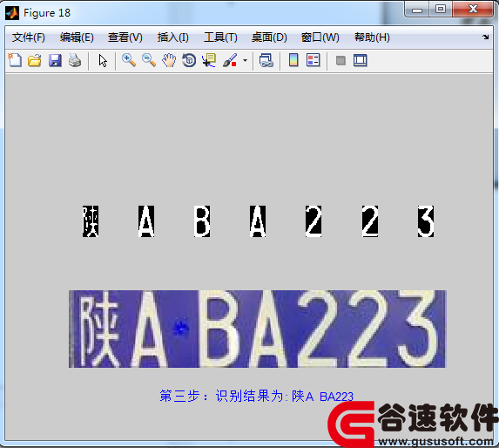Open the Brush color dropdown arrow
The image size is (499, 448).
(245, 60)
